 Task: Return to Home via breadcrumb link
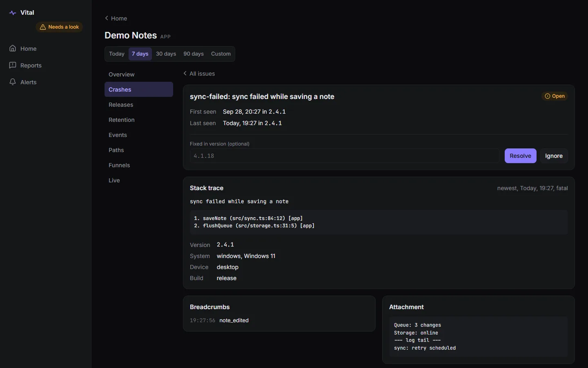pos(116,18)
